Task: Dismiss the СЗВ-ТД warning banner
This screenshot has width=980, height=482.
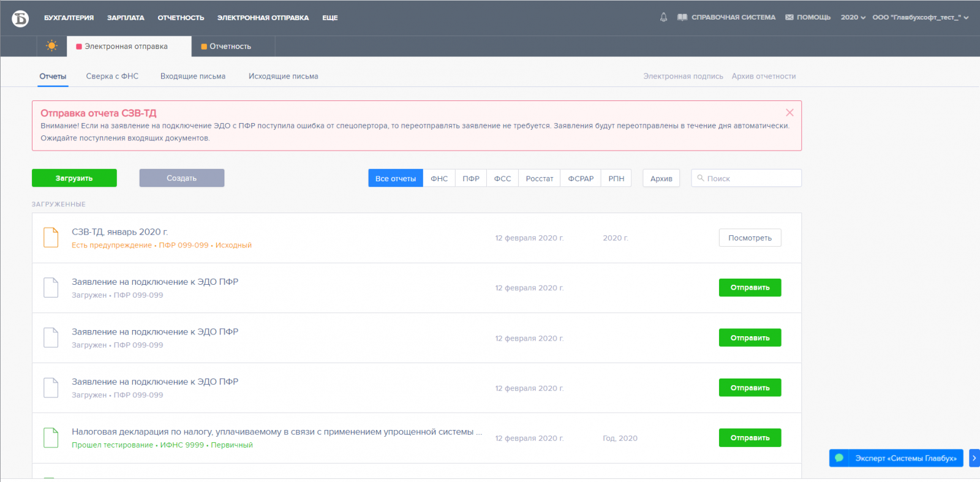Action: tap(790, 113)
